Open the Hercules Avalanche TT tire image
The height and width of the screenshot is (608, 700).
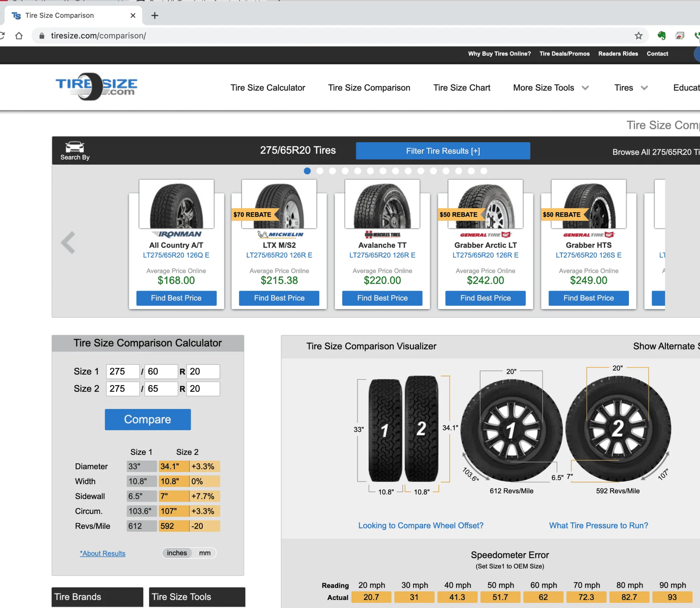(x=382, y=204)
